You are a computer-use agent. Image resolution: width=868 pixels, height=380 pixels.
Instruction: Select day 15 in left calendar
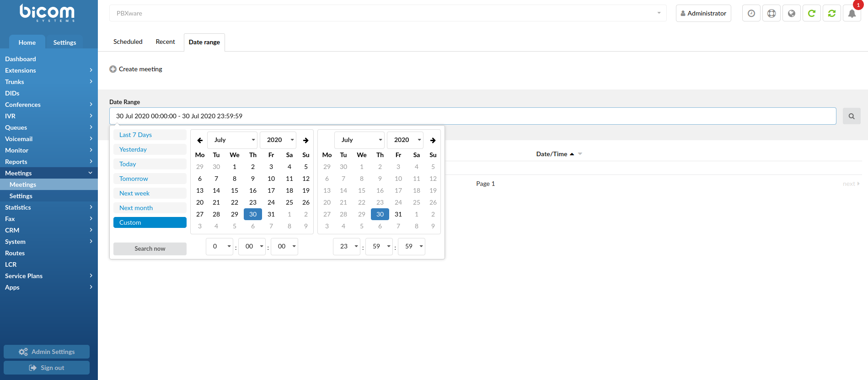(x=235, y=190)
